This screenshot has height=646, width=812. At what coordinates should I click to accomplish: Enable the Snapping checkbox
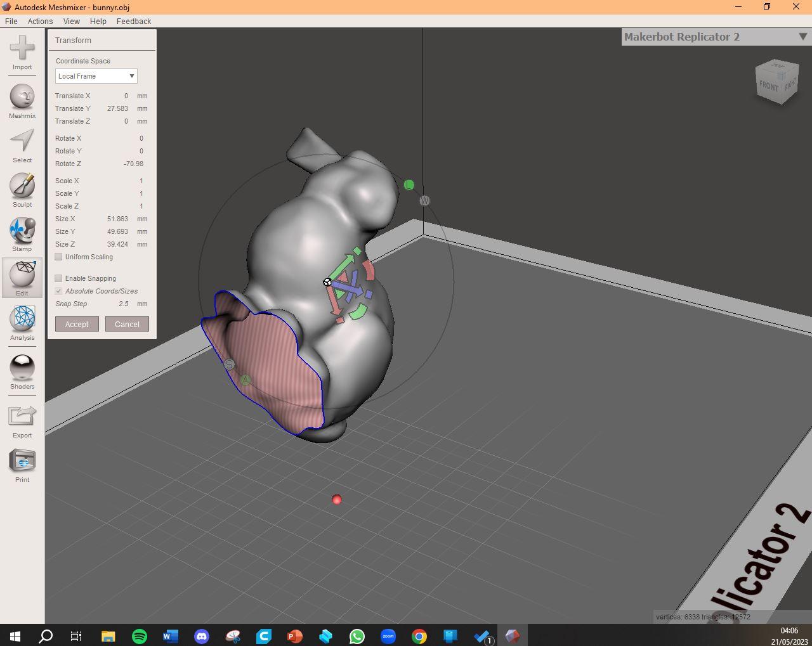point(59,278)
